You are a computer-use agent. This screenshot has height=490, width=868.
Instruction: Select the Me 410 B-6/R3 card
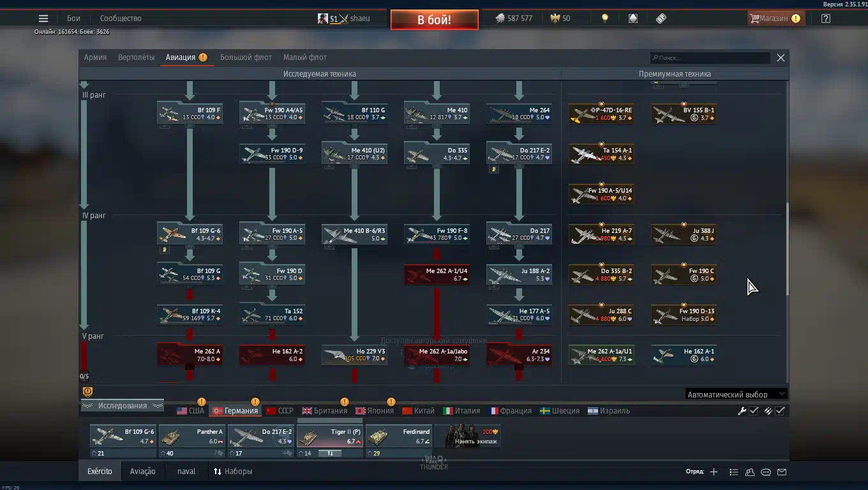point(355,234)
